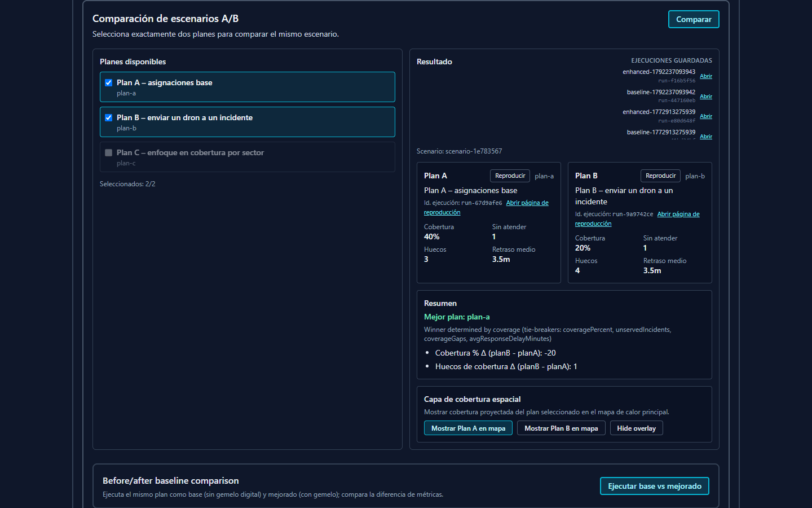Click the Scenario: scenario-1e783567 label
Screen dimensions: 812x508
tap(459, 151)
